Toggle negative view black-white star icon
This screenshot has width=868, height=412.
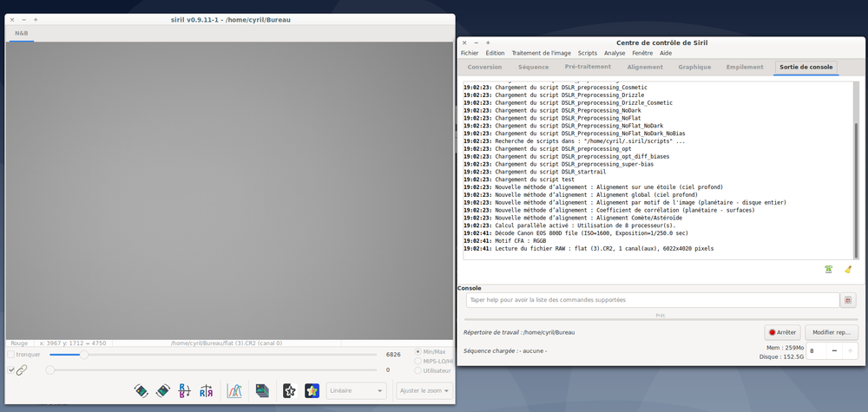pyautogui.click(x=290, y=390)
